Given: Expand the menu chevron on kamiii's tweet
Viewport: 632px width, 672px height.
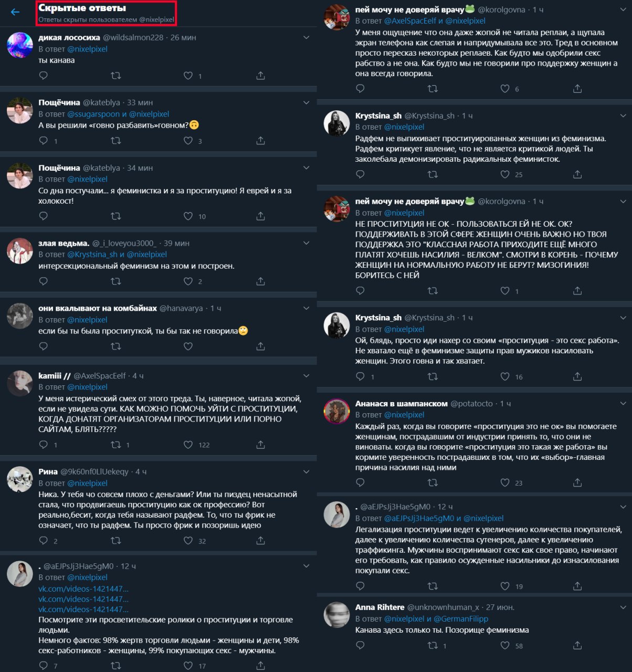Looking at the screenshot, I should [x=307, y=376].
